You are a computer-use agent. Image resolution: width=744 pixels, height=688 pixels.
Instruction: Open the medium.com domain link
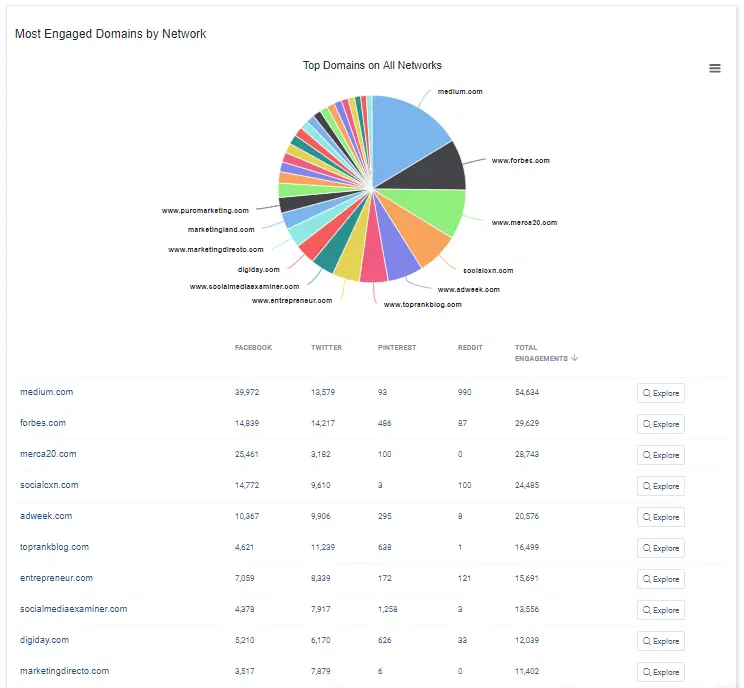coord(46,392)
